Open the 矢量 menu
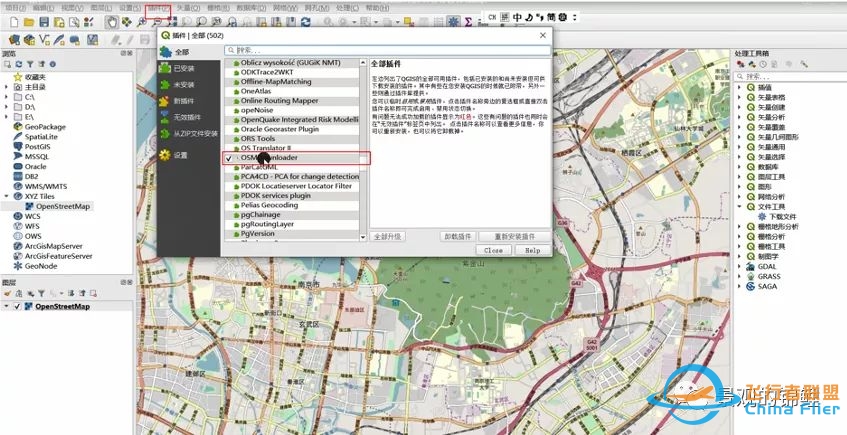Image resolution: width=847 pixels, height=435 pixels. pos(188,9)
